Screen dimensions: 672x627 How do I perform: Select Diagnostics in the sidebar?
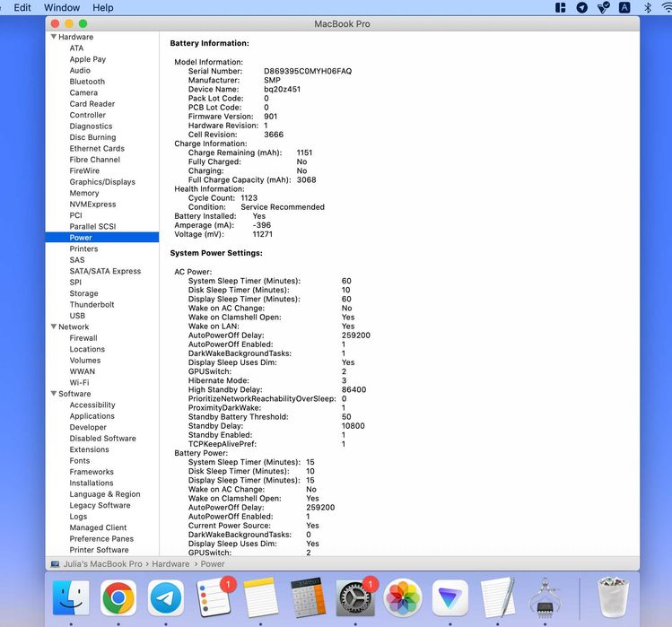point(91,126)
